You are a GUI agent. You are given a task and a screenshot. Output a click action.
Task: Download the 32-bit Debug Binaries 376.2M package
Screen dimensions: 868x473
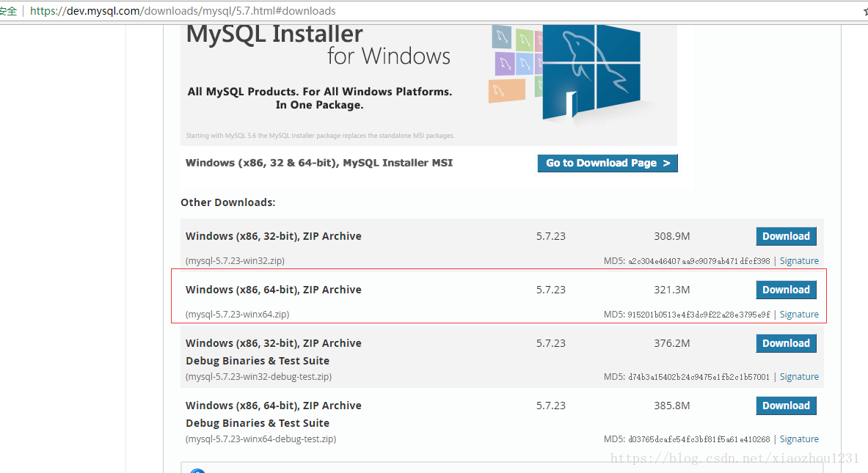click(786, 343)
